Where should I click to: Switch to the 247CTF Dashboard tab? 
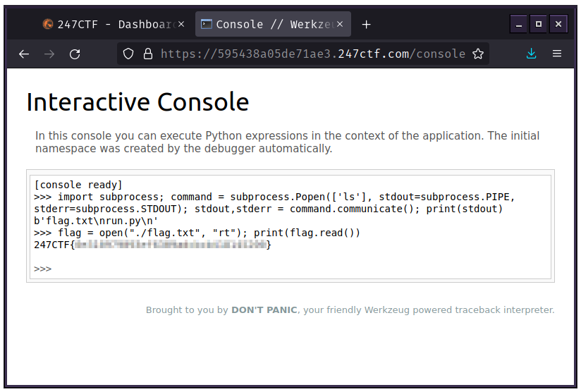click(x=113, y=24)
